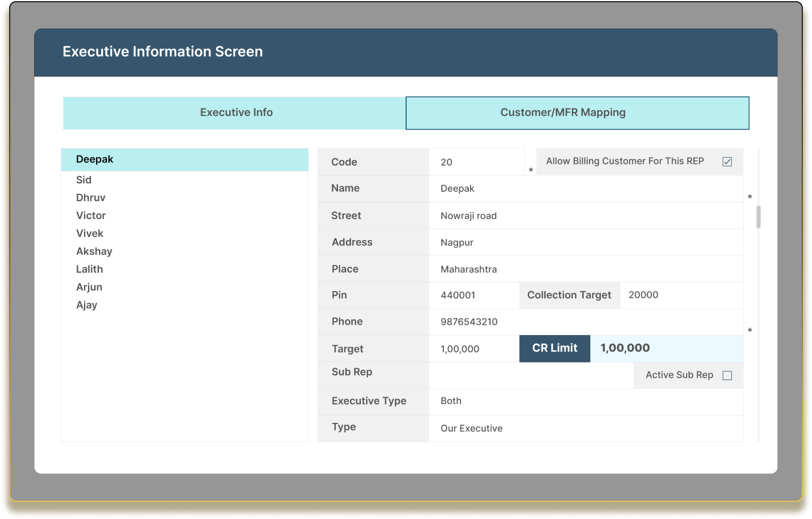812x519 pixels.
Task: Click the Code input field
Action: tap(476, 162)
